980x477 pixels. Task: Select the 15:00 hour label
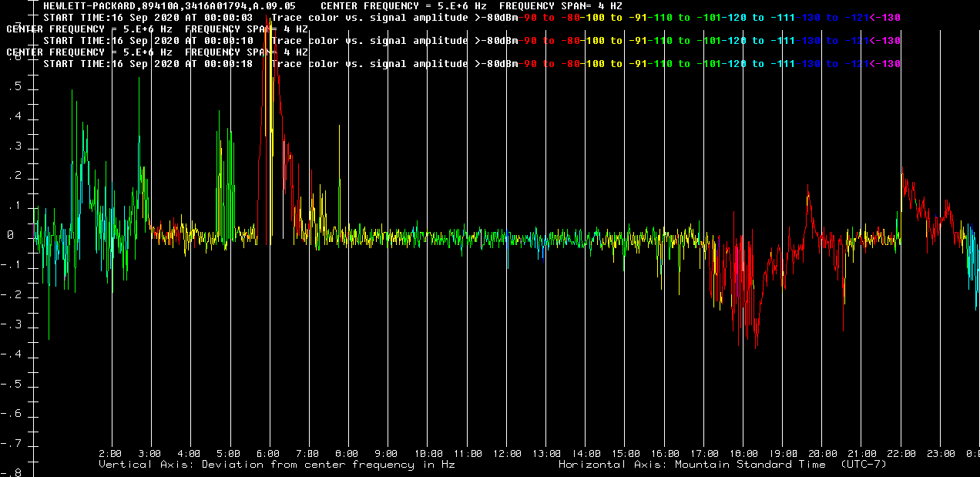(626, 454)
